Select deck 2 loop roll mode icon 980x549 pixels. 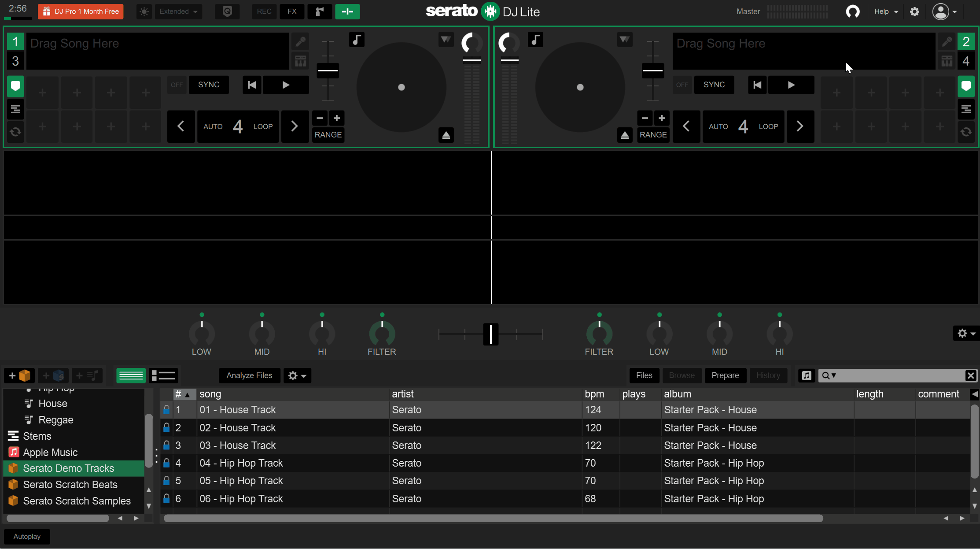[966, 132]
